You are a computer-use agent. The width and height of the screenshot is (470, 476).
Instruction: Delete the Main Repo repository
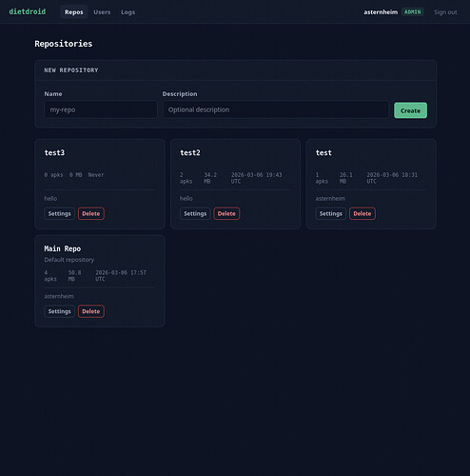91,311
